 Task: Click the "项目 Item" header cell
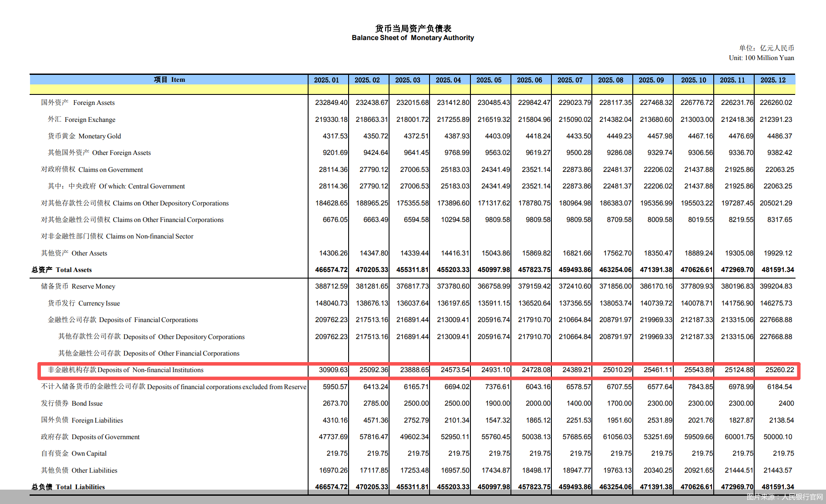(169, 80)
